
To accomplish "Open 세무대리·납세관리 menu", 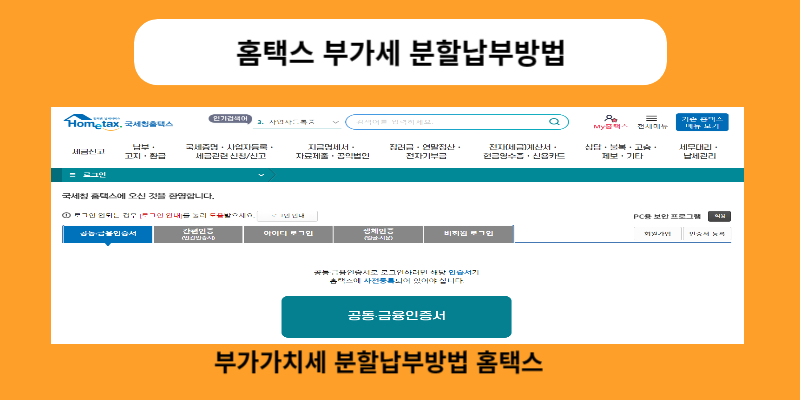I will pyautogui.click(x=698, y=152).
